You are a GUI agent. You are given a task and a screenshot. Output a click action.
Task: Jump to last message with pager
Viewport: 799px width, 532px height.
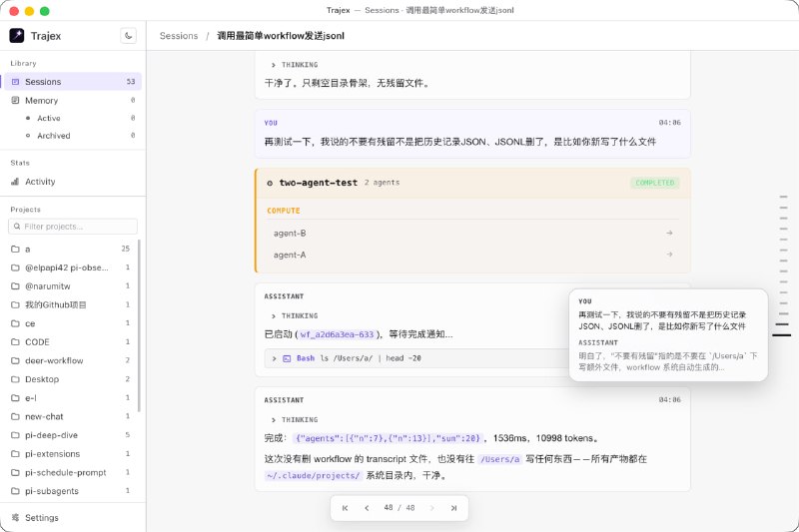click(453, 508)
